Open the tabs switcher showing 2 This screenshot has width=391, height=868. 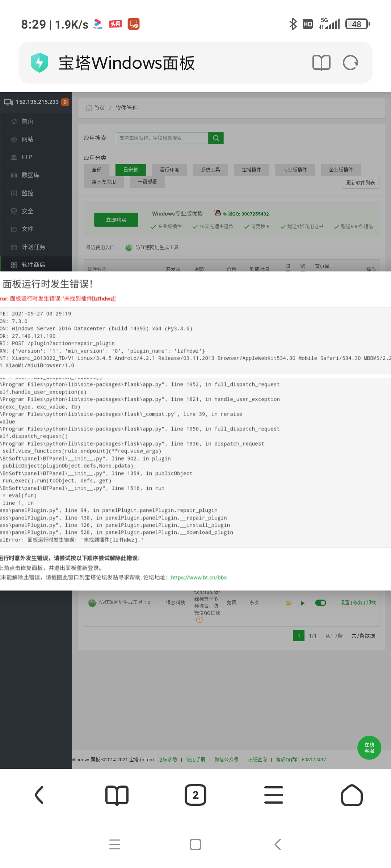(x=195, y=795)
